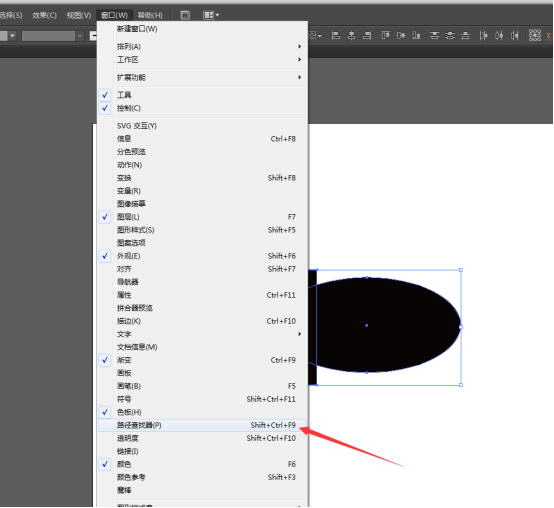Open the 链接(I) panel entry

coord(203,451)
